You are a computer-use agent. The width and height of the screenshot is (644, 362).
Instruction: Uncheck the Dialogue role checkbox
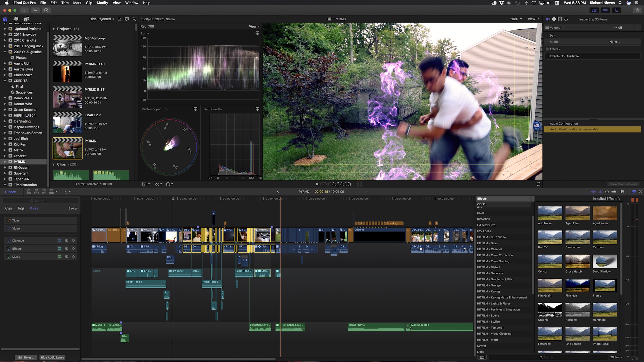(x=9, y=240)
